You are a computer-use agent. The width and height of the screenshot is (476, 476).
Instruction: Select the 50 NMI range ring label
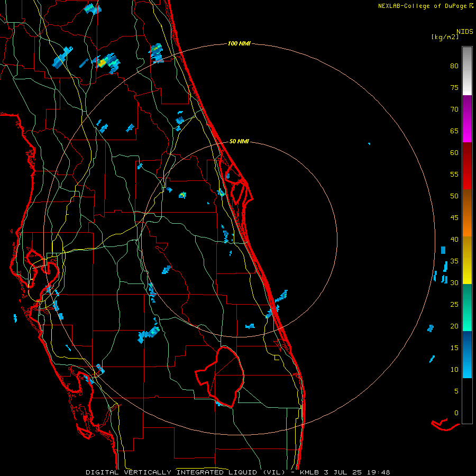(239, 141)
